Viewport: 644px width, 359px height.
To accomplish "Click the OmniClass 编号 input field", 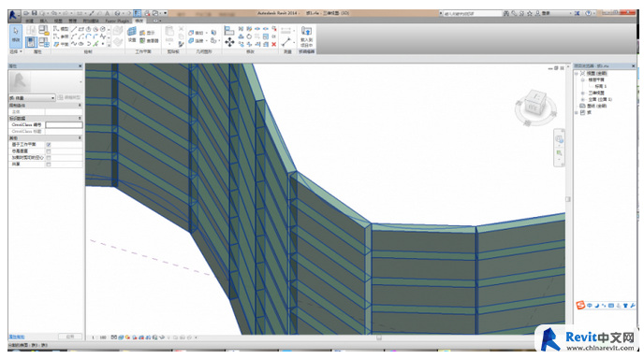I will coord(64,124).
